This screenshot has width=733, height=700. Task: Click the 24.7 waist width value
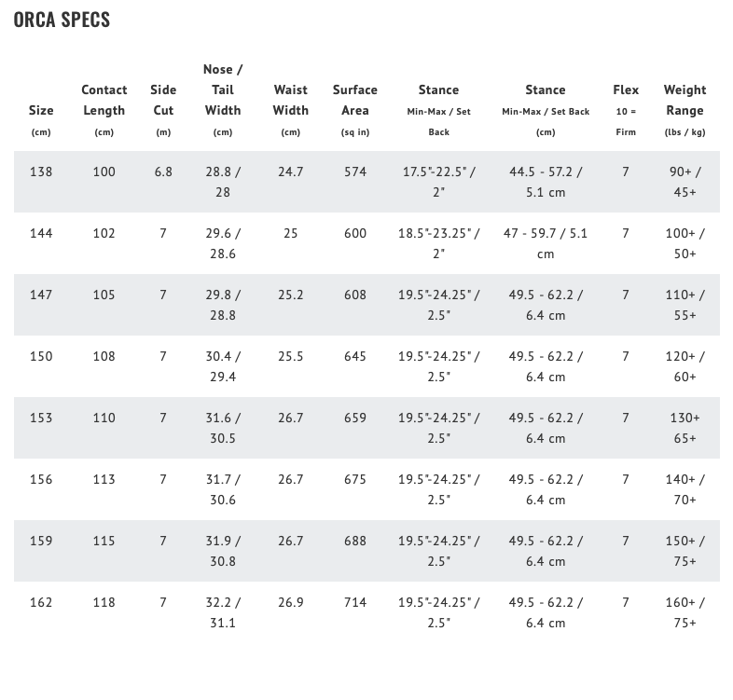pyautogui.click(x=291, y=172)
